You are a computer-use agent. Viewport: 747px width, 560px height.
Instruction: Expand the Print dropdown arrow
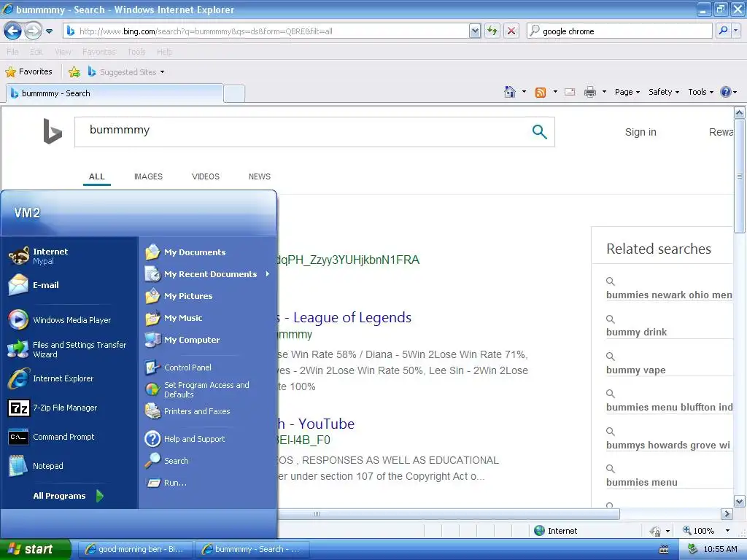(604, 91)
